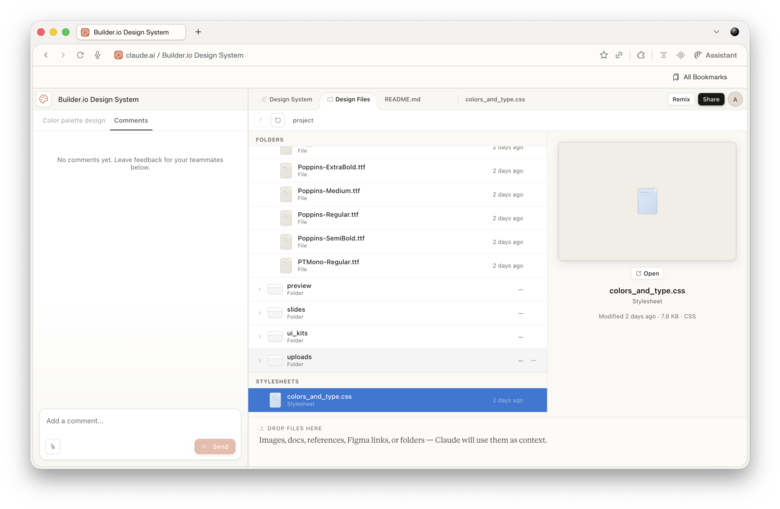Click the audio waveform icon in the toolbar

pos(681,55)
